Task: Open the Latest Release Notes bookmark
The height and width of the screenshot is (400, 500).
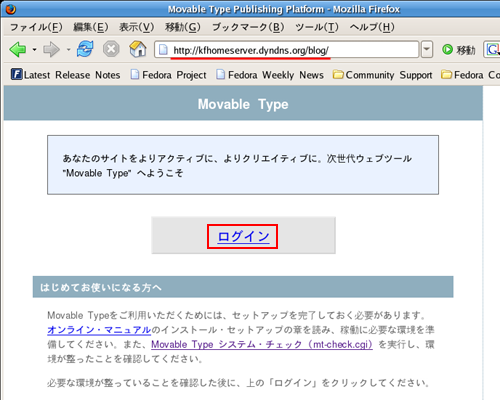Action: (66, 75)
